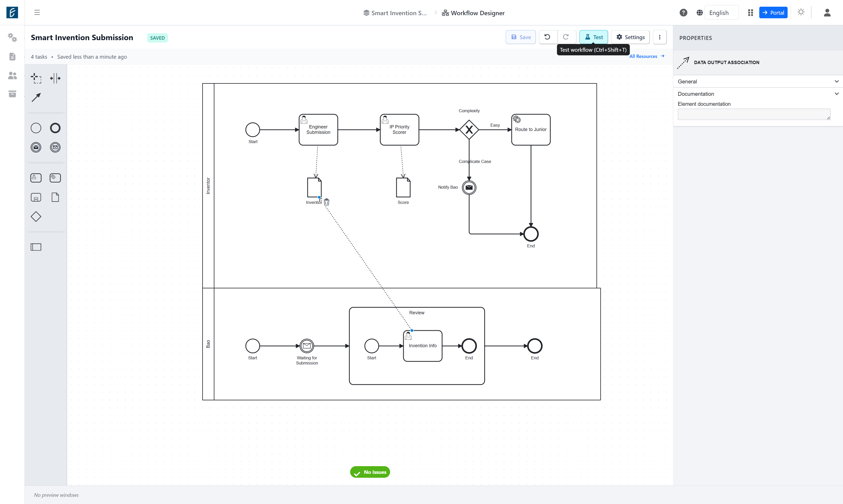
Task: Open the English language dropdown
Action: [721, 13]
